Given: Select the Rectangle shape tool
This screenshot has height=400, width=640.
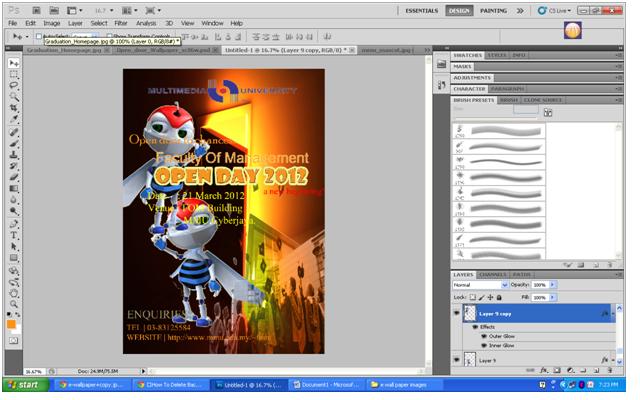Looking at the screenshot, I should point(14,258).
